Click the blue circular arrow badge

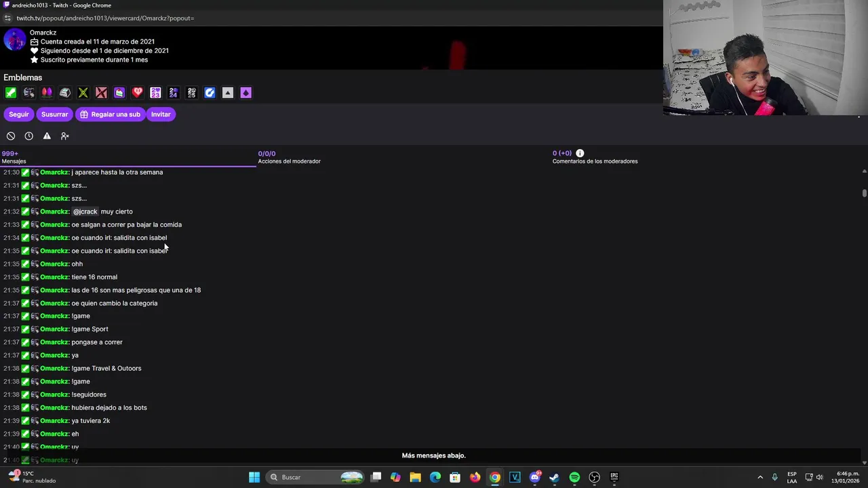click(x=210, y=93)
